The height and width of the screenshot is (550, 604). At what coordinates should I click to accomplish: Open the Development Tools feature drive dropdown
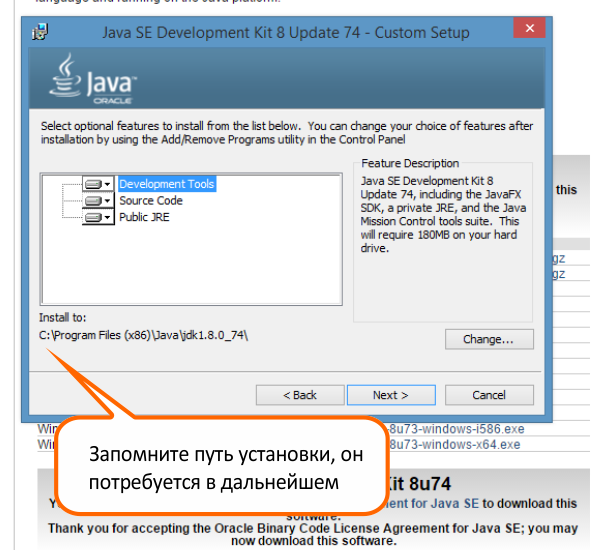[98, 184]
